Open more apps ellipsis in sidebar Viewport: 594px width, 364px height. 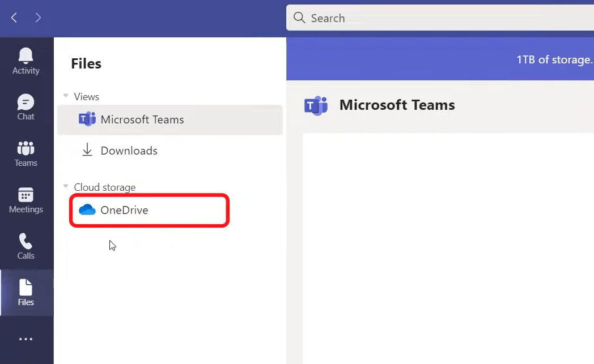pos(26,339)
